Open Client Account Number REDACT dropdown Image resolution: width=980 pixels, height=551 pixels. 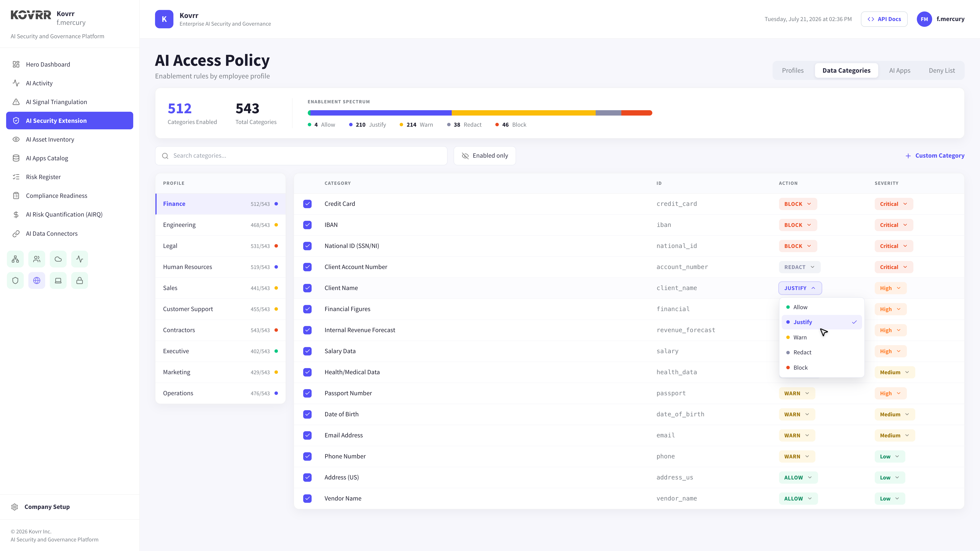799,267
